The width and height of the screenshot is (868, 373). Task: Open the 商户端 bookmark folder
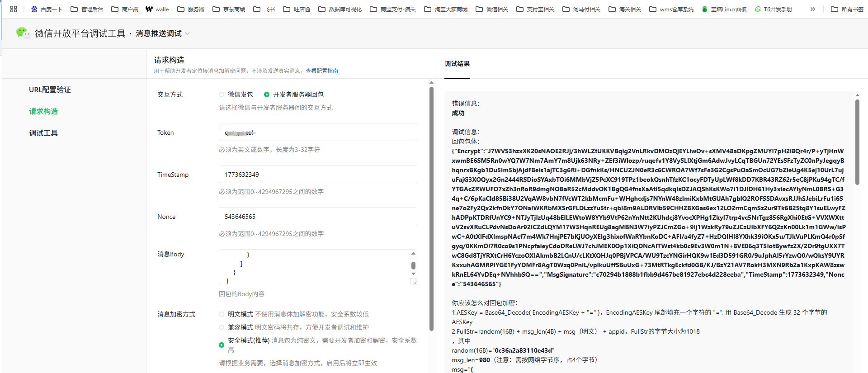tap(125, 9)
